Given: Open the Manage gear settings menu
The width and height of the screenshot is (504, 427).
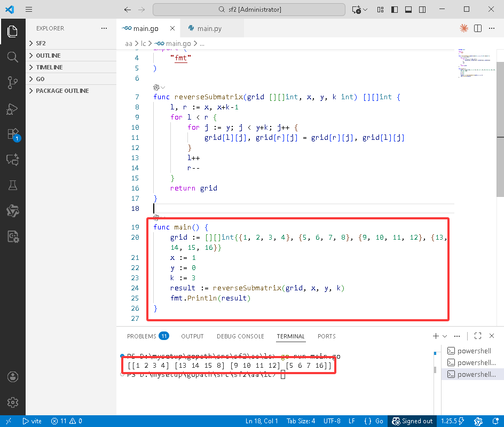Looking at the screenshot, I should tap(12, 402).
